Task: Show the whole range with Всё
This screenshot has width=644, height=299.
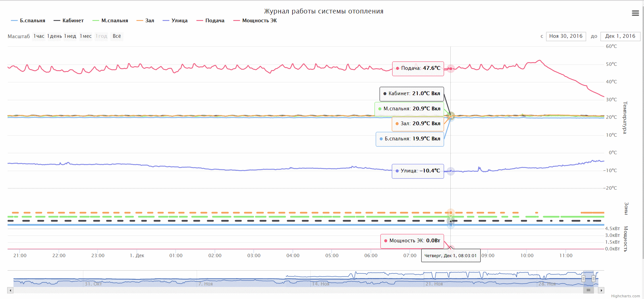Action: 117,36
